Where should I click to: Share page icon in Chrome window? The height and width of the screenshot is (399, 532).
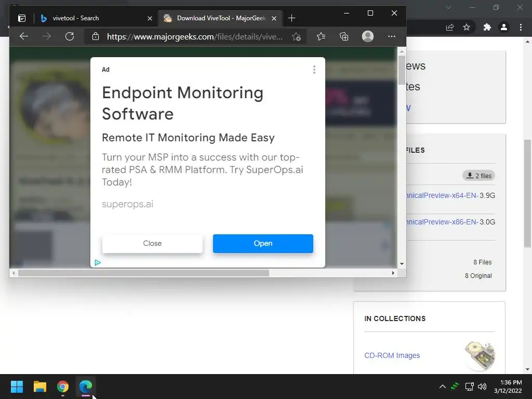coord(450,28)
